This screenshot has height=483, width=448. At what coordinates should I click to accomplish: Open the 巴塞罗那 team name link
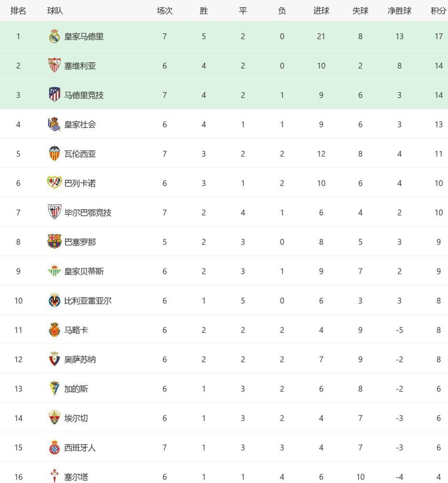tap(80, 242)
